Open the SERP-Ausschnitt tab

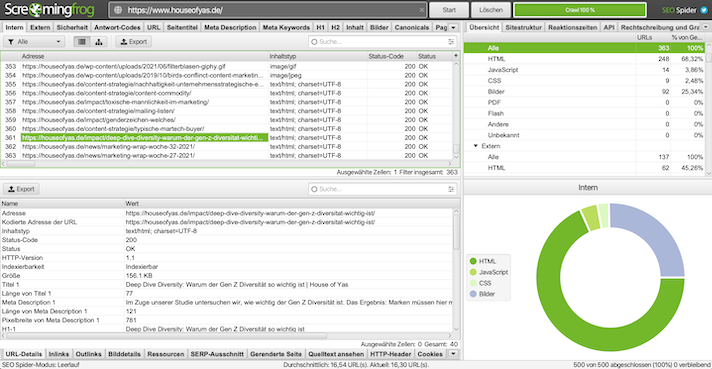coord(217,354)
